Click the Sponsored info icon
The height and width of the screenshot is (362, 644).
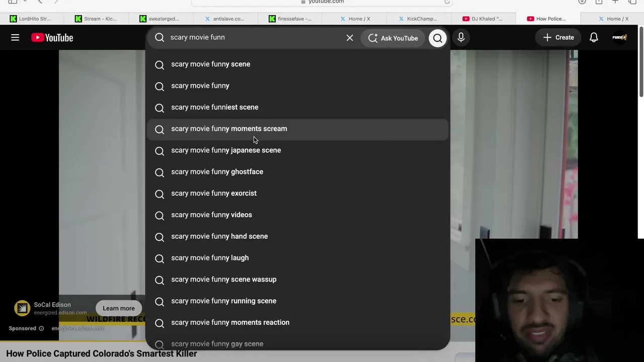click(x=41, y=328)
